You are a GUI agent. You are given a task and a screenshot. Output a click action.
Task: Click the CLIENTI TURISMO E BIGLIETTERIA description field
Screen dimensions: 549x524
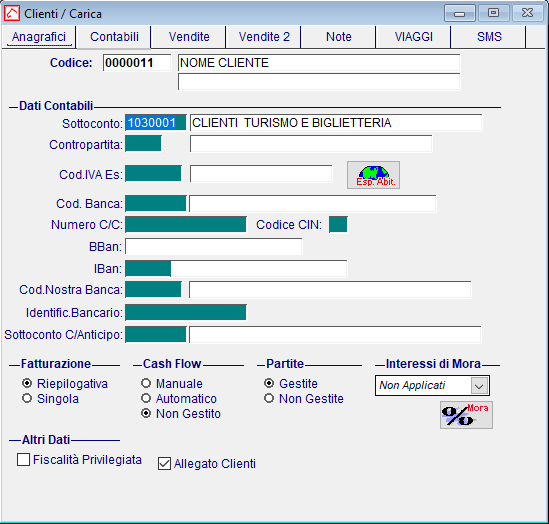coord(336,123)
